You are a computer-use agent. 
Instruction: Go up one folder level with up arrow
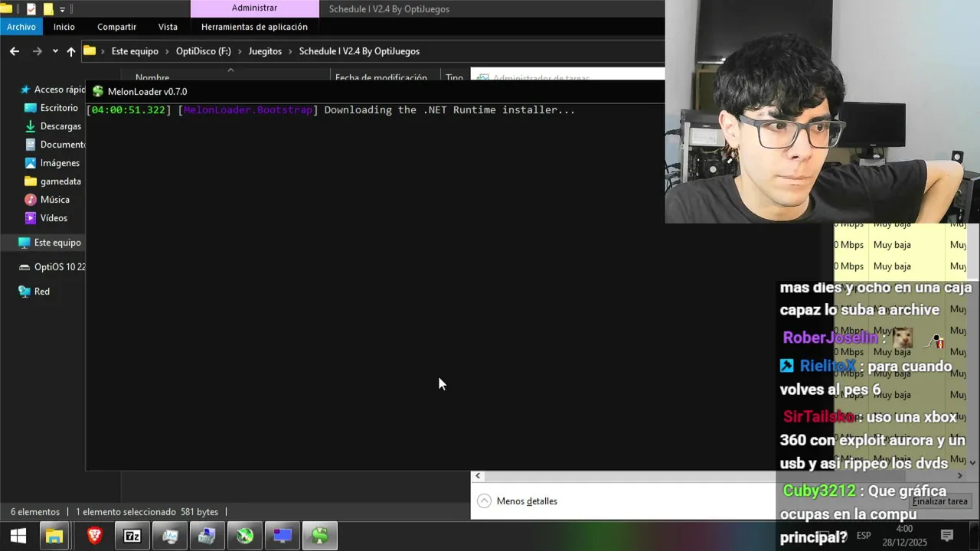coord(71,51)
